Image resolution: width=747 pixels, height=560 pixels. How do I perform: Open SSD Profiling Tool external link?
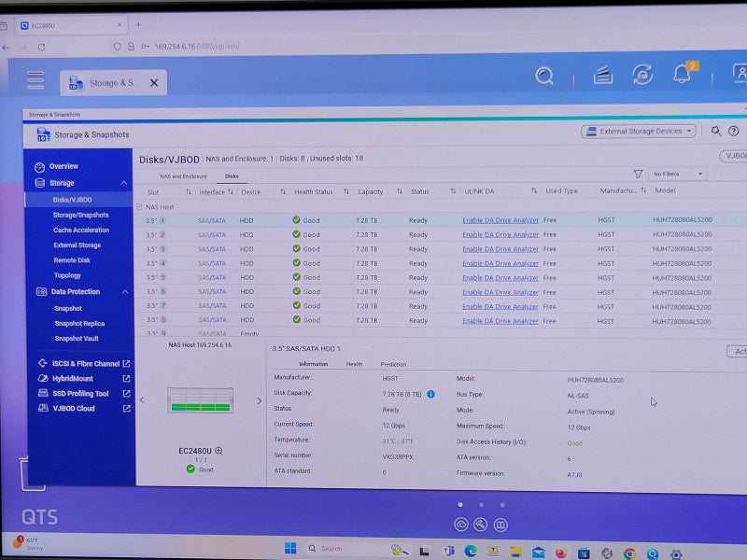[127, 394]
